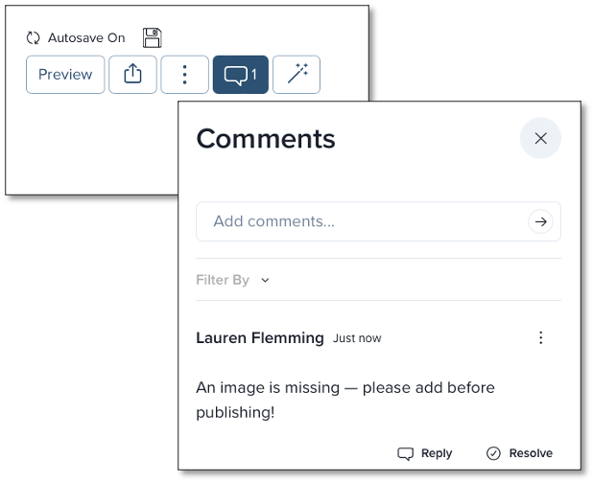This screenshot has width=593, height=483.
Task: Click the magic wand icon button
Action: [296, 75]
